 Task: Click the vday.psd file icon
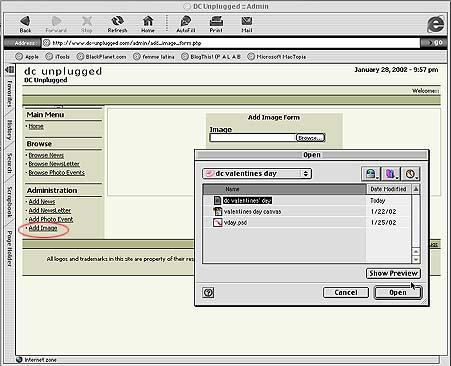(x=218, y=223)
